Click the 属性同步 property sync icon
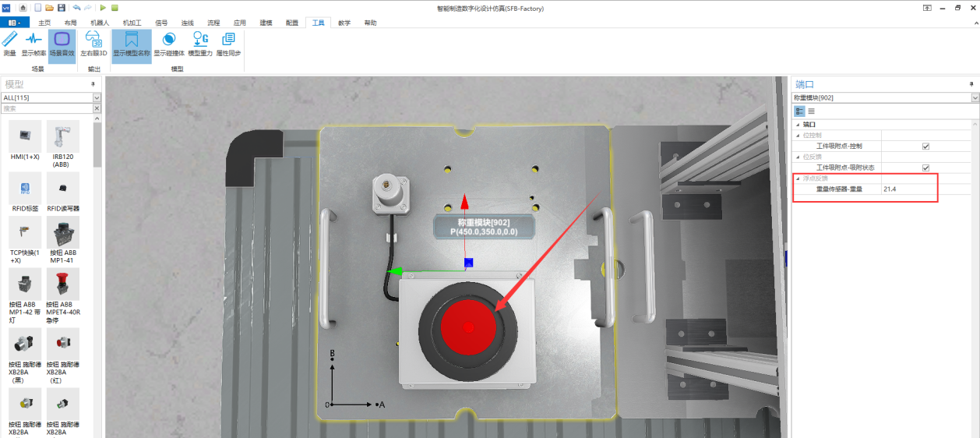 tap(228, 44)
